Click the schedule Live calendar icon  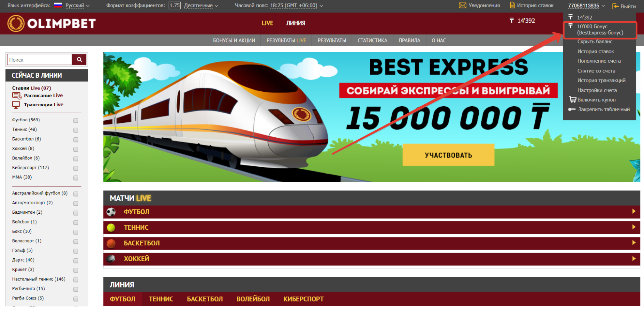coord(17,96)
